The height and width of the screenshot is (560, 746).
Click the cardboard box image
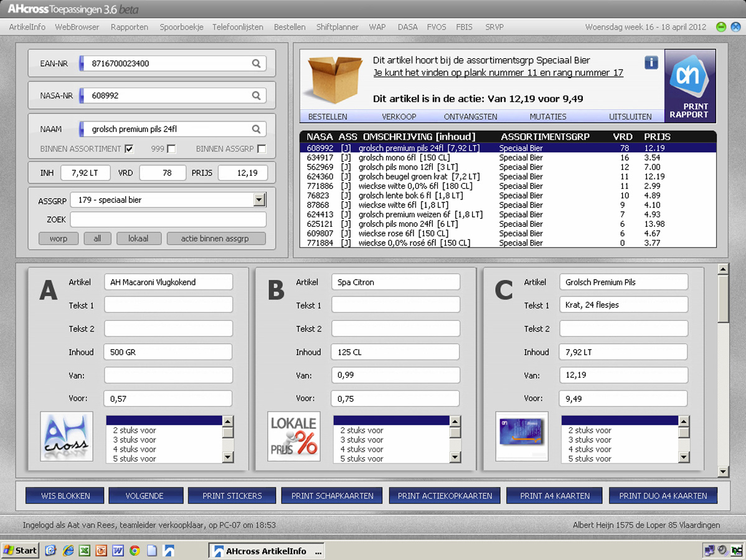335,80
